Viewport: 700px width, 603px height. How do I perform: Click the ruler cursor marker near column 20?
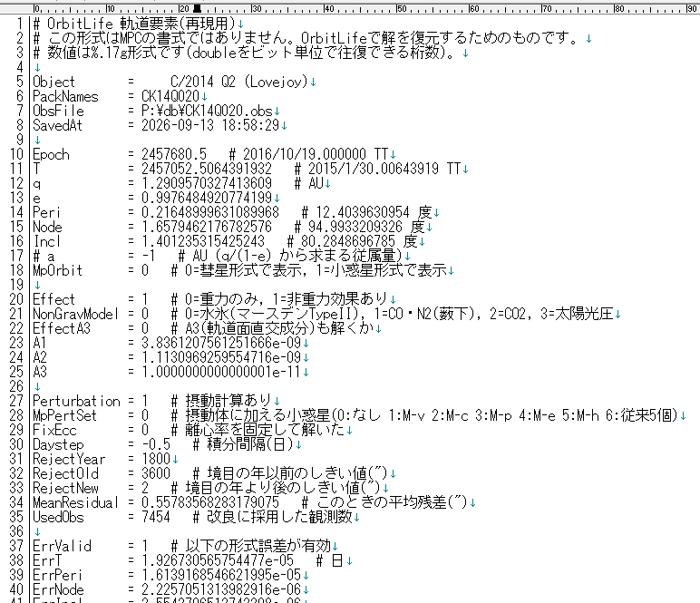tap(197, 8)
